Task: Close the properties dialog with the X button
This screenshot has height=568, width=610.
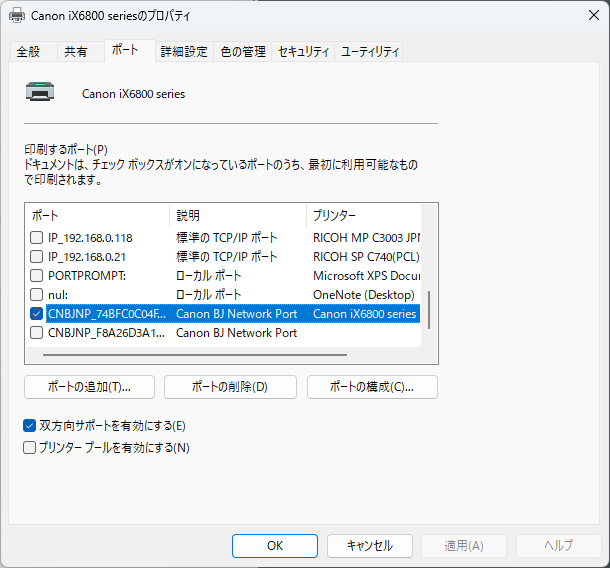Action: point(585,16)
